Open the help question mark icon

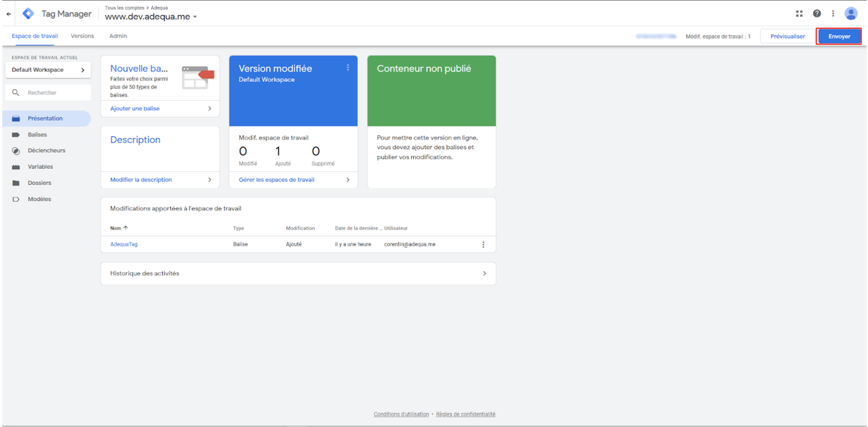coord(817,14)
